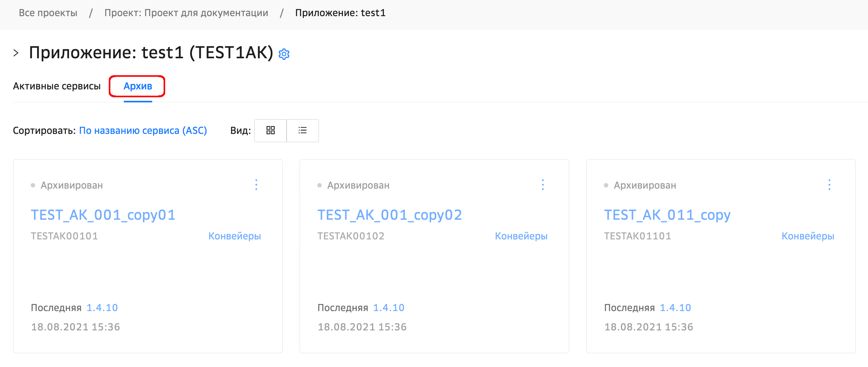Open Конвейеры for TESTAK01101
The height and width of the screenshot is (367, 868).
[808, 236]
